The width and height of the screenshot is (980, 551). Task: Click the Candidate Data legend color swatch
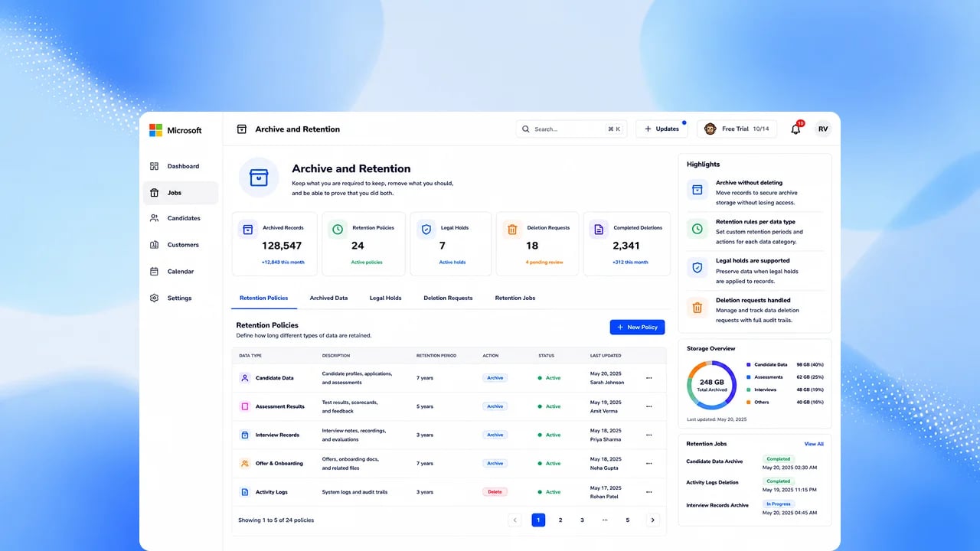pyautogui.click(x=748, y=365)
